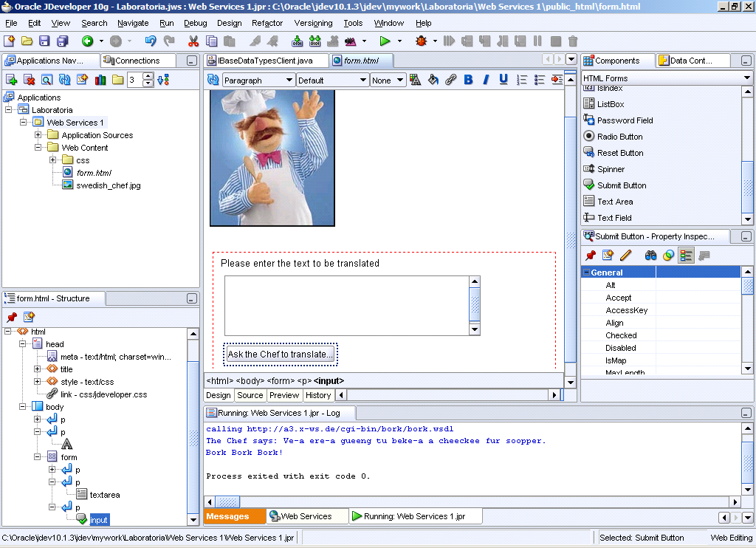Viewport: 756px width, 548px height.
Task: Click the Undo arrow icon
Action: coord(151,41)
